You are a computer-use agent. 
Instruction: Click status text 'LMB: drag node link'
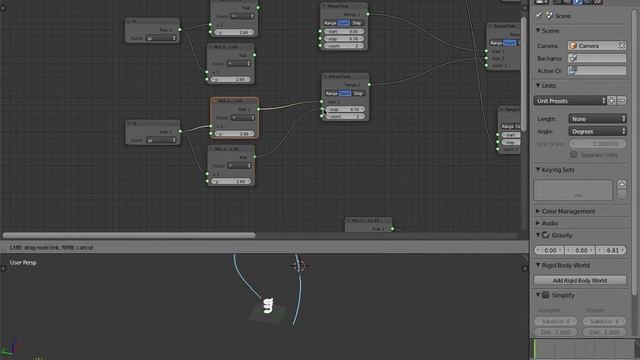(x=36, y=247)
